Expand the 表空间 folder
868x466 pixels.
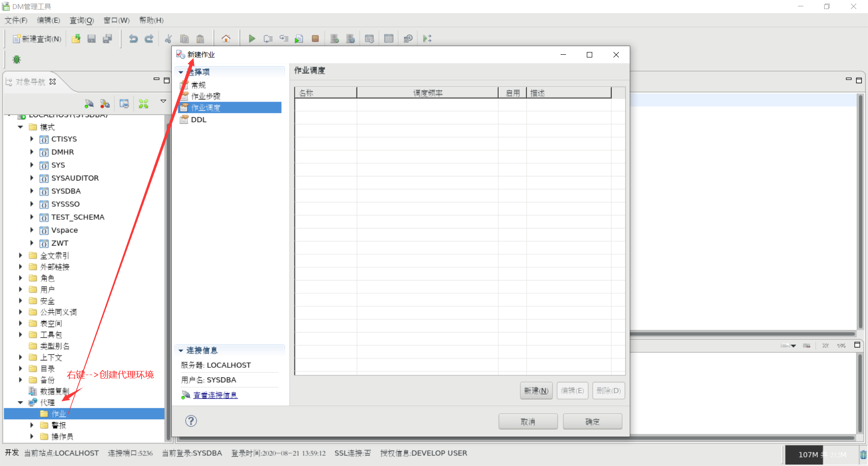(20, 323)
